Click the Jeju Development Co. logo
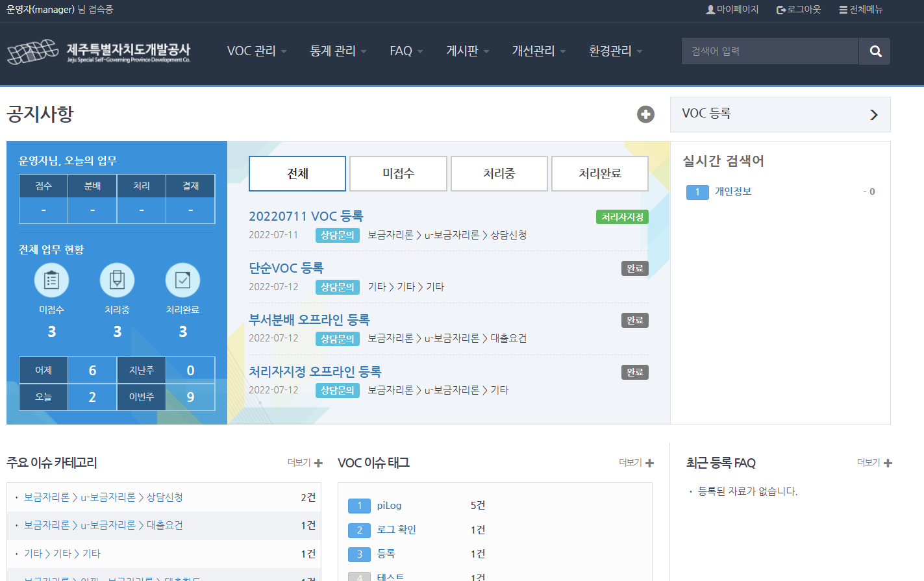The width and height of the screenshot is (924, 581). click(99, 52)
